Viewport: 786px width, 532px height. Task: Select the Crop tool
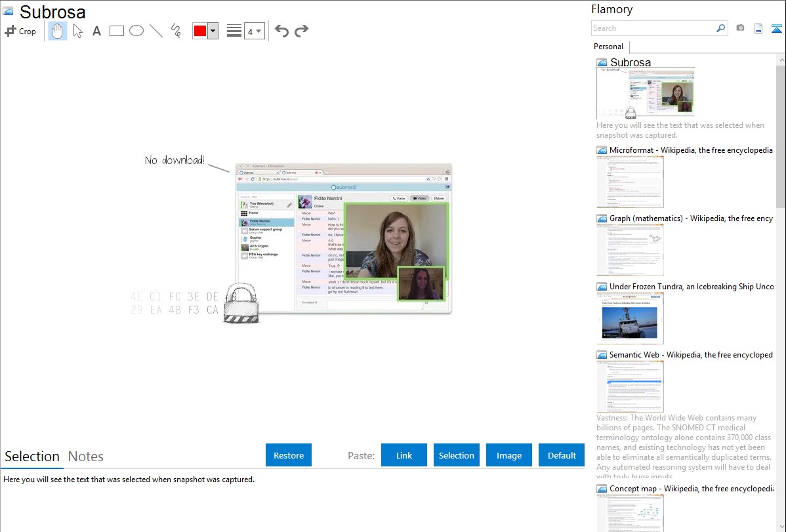tap(20, 31)
